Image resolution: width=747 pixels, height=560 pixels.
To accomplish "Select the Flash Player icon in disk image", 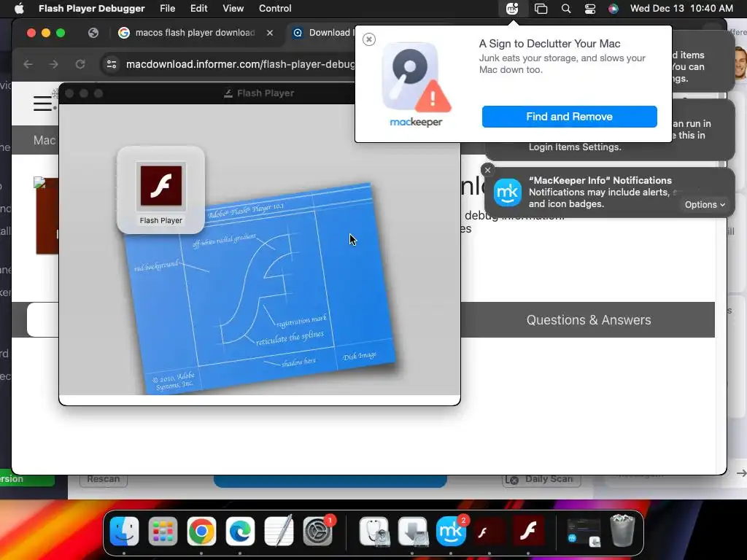I will [x=161, y=190].
